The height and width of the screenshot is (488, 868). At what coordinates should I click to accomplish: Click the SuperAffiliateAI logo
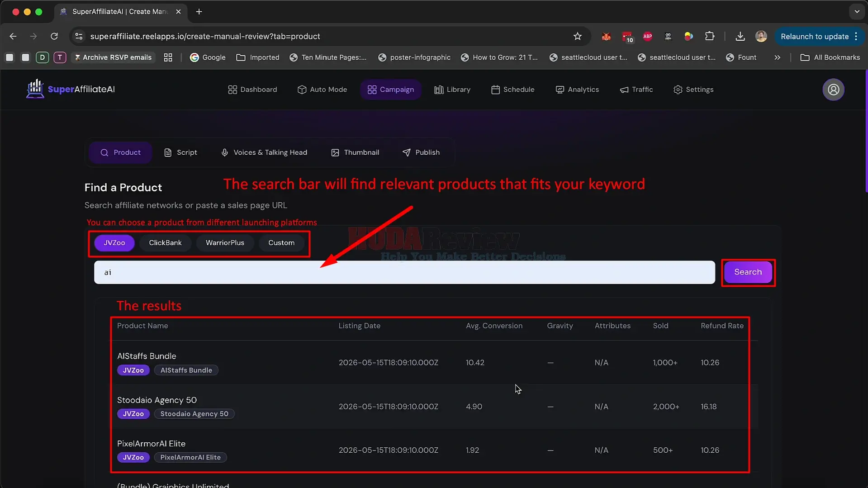point(71,89)
